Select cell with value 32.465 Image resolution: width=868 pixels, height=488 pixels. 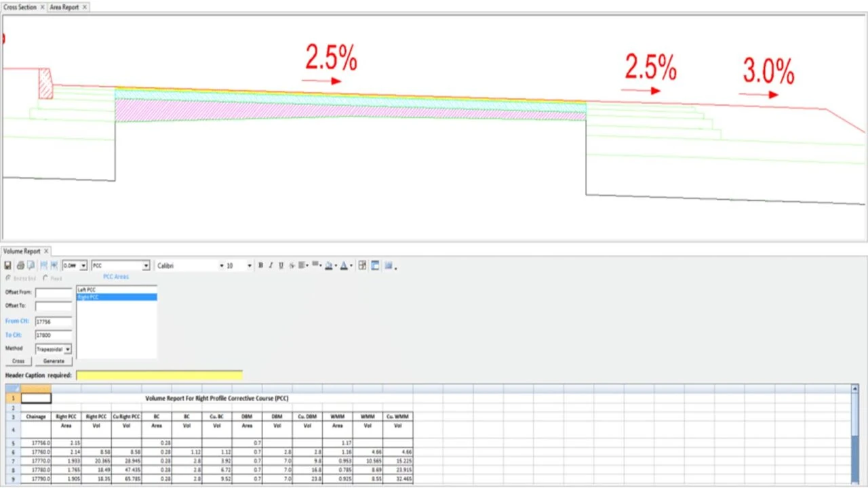397,479
